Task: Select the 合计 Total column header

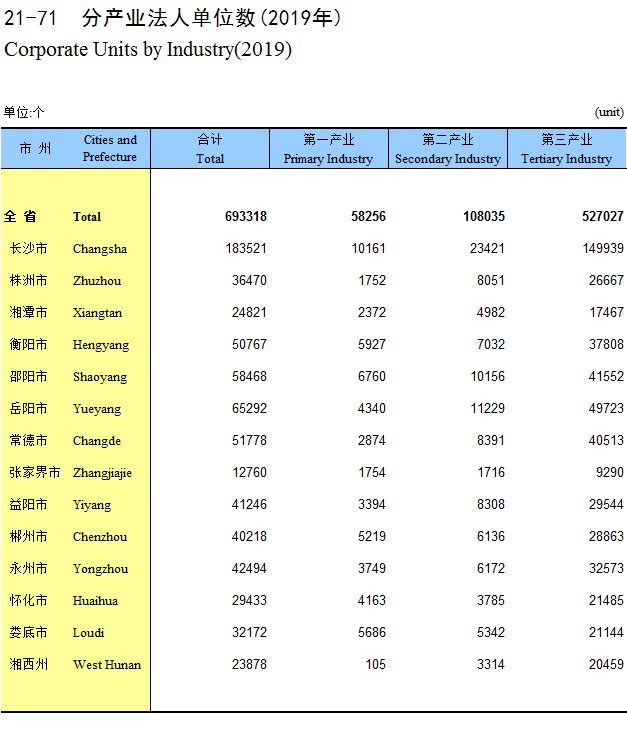Action: point(210,148)
